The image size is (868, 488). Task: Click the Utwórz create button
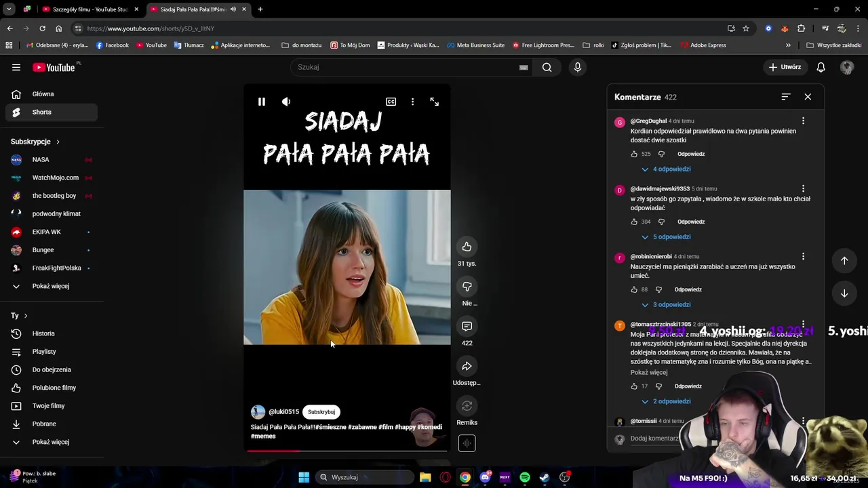(785, 67)
